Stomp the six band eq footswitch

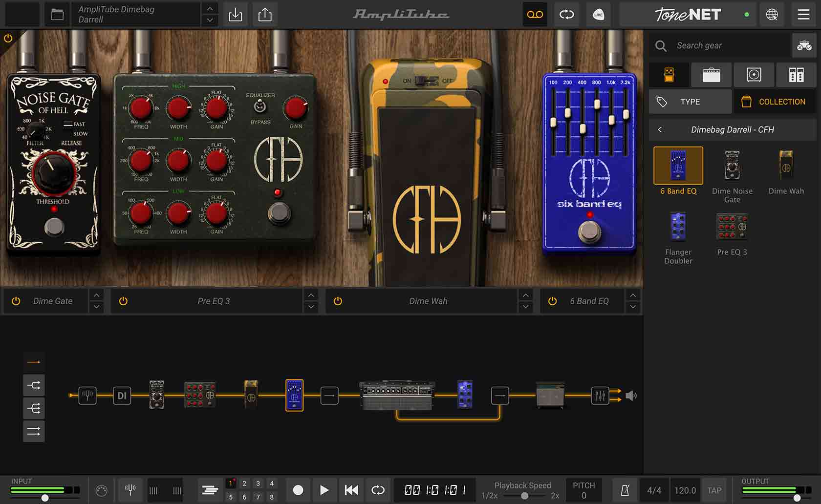click(589, 231)
